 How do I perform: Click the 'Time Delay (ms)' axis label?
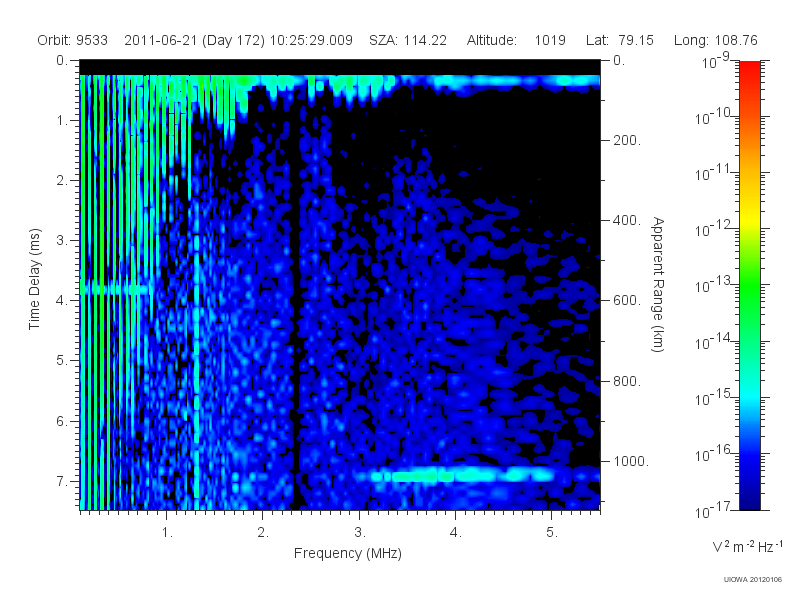34,279
